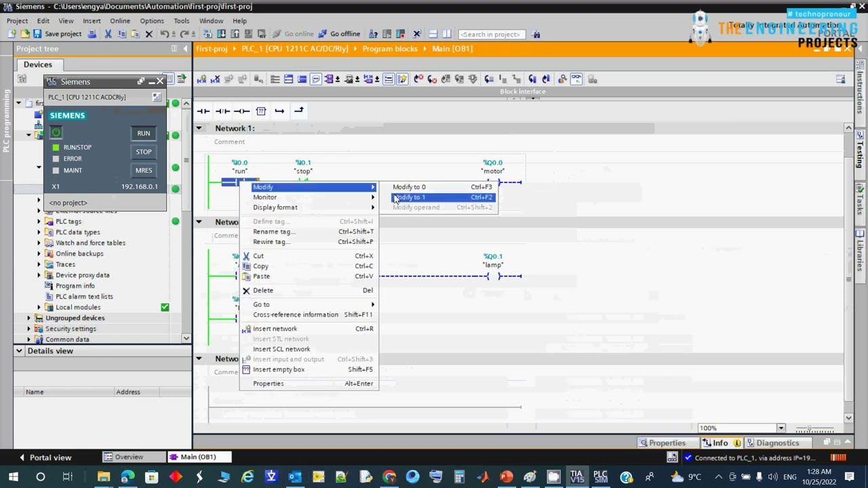Choose Cross-reference information from context menu
This screenshot has width=868, height=488.
pyautogui.click(x=309, y=314)
